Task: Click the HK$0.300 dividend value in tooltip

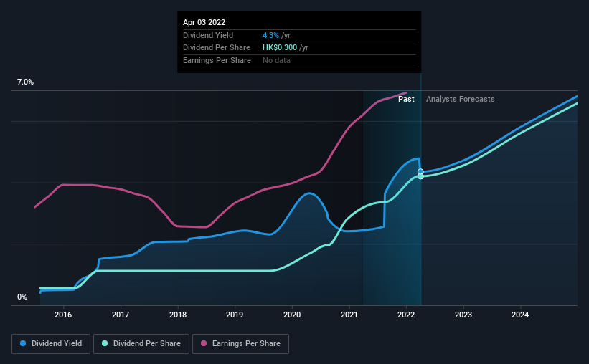Action: pos(280,48)
